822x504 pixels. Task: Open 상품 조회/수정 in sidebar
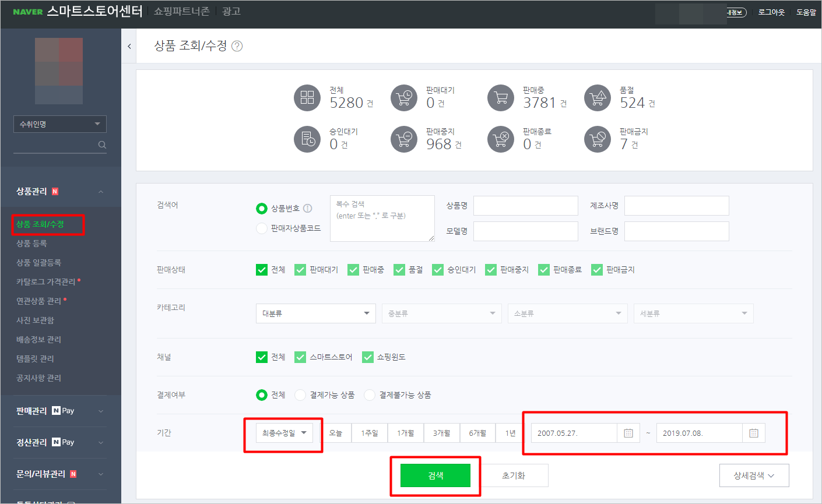tap(40, 224)
